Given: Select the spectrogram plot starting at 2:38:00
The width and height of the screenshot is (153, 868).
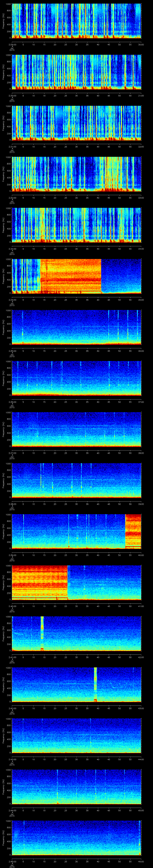Looking at the screenshot, I should pos(76,480).
